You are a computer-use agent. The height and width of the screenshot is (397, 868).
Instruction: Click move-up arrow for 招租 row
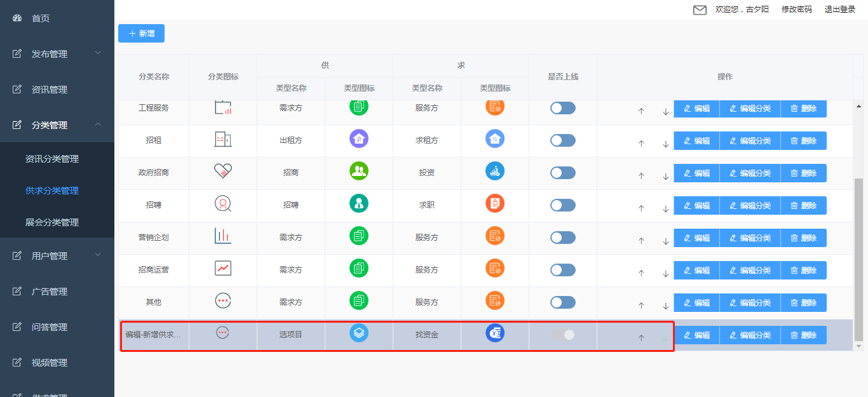(x=641, y=144)
